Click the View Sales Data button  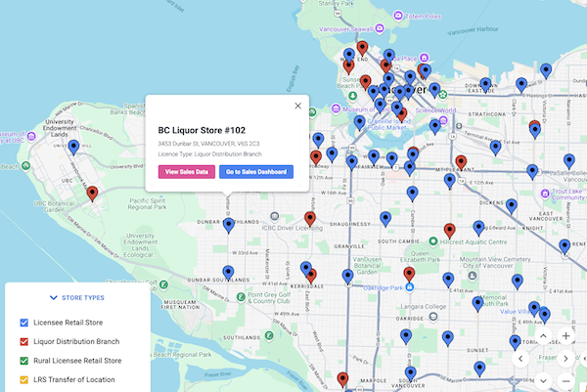(x=187, y=172)
